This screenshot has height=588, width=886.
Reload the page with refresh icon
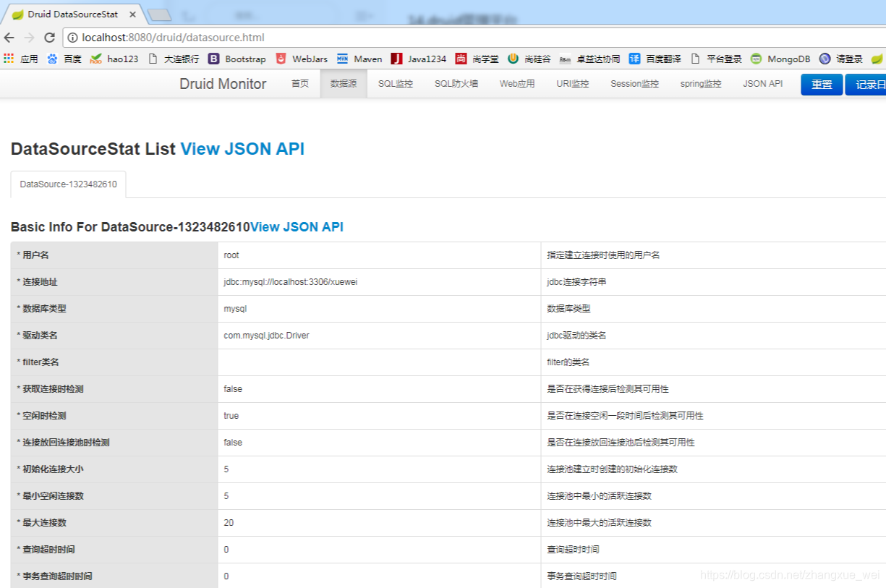pyautogui.click(x=49, y=38)
